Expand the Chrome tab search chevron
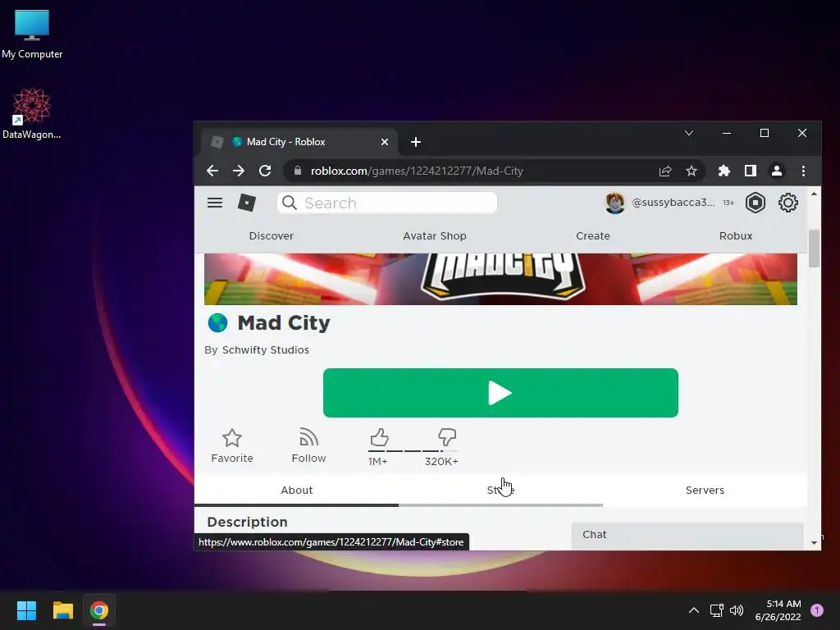The image size is (840, 630). click(x=689, y=133)
